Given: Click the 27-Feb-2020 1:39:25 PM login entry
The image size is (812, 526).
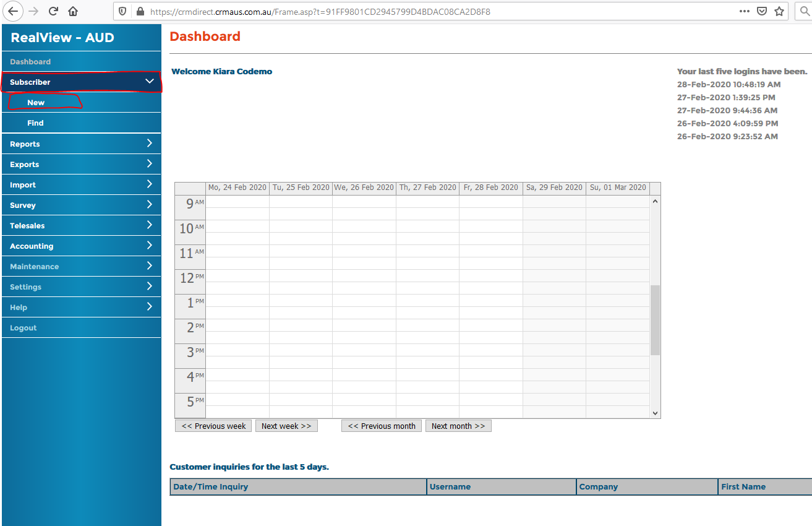Looking at the screenshot, I should pos(726,98).
